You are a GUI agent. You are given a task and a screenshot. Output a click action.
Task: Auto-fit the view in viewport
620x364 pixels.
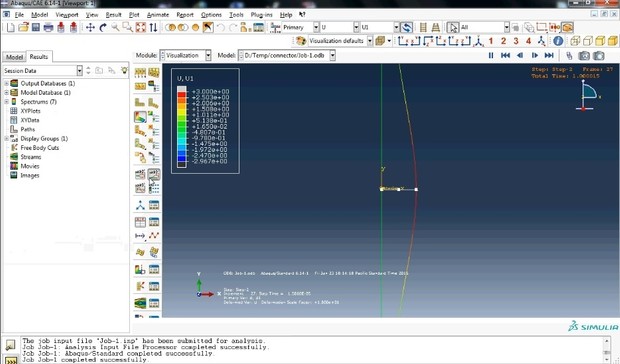141,27
